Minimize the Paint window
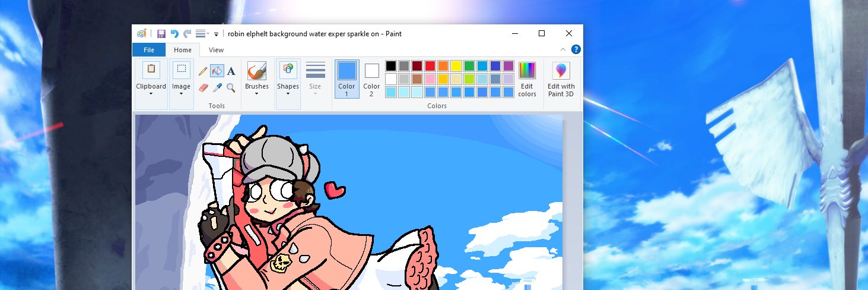Image resolution: width=868 pixels, height=290 pixels. (514, 34)
